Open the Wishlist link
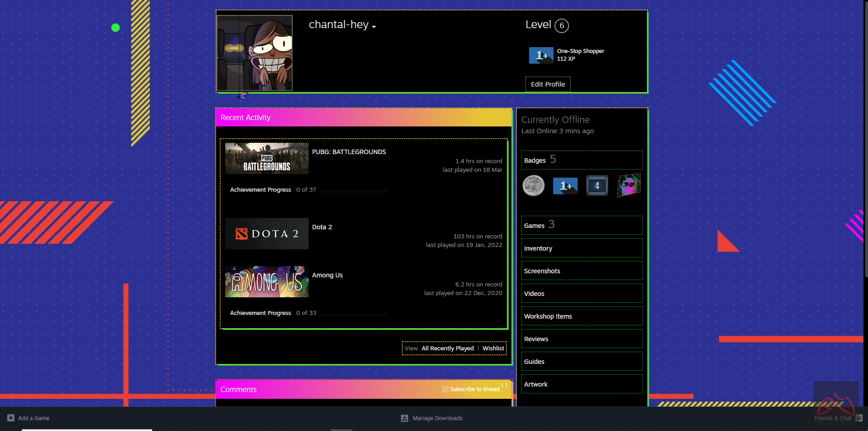The width and height of the screenshot is (868, 431). tap(493, 348)
